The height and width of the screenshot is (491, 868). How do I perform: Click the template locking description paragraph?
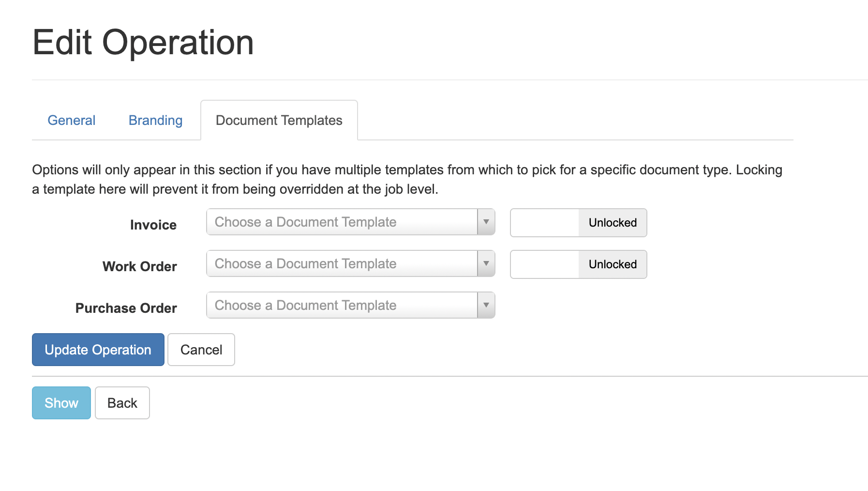pyautogui.click(x=406, y=179)
